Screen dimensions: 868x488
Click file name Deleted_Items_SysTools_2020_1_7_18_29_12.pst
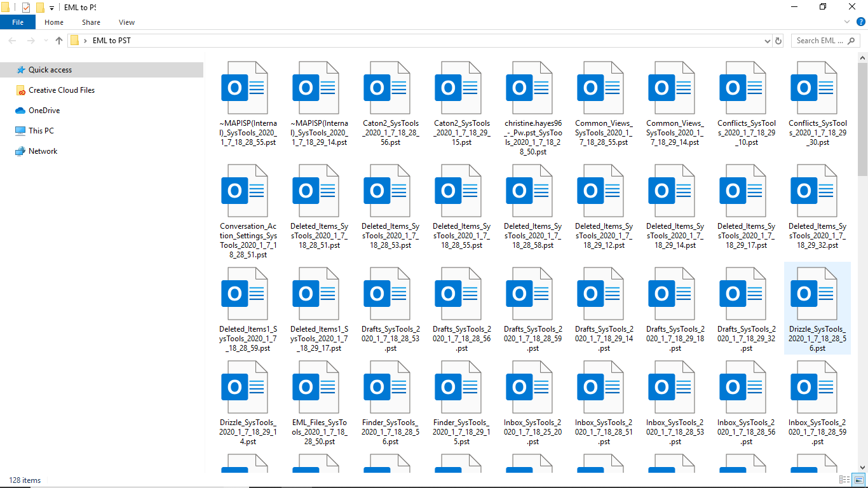(603, 236)
